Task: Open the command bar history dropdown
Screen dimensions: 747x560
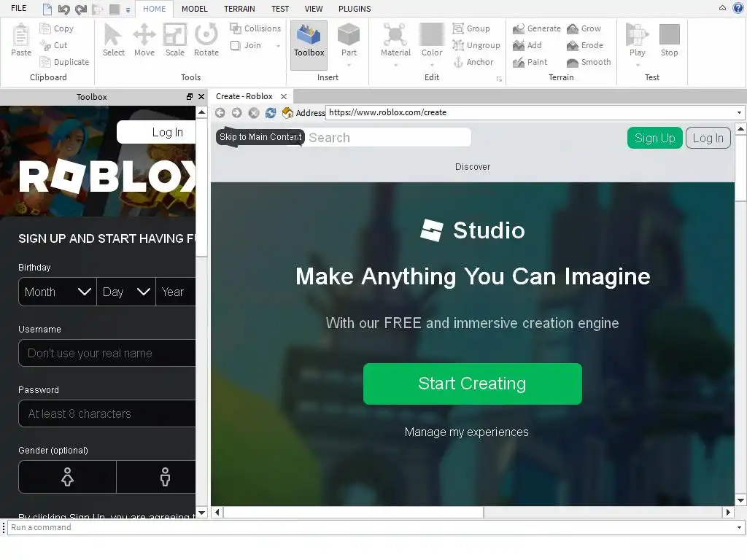Action: 739,527
